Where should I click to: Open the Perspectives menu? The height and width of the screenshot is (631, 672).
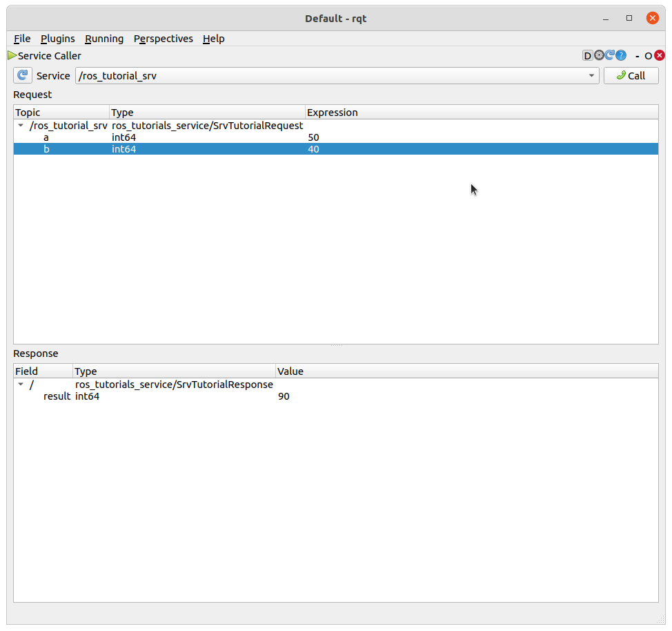[164, 39]
